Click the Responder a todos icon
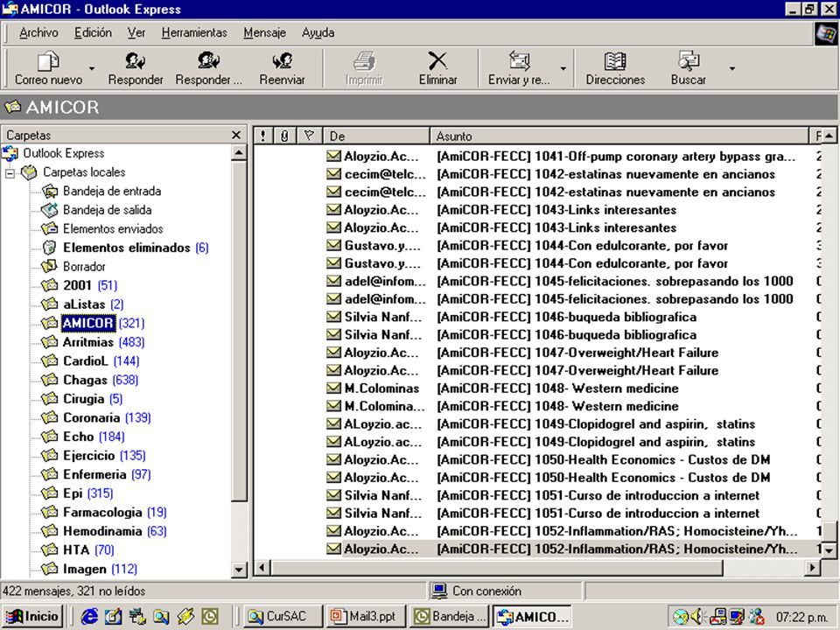The height and width of the screenshot is (630, 840). pos(209,61)
